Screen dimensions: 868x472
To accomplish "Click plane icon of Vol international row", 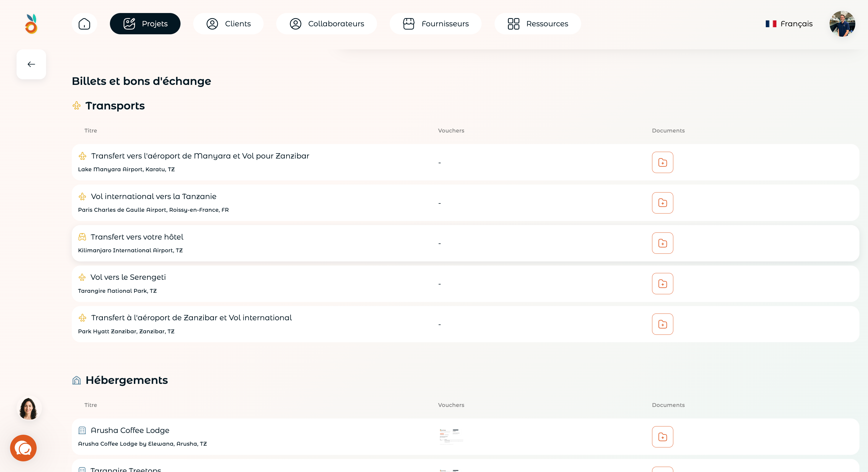I will click(82, 196).
